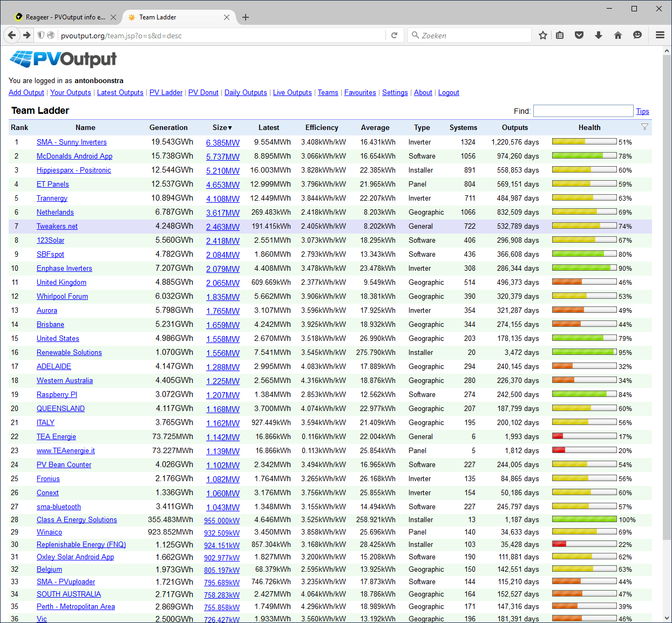Open the About navigation link
The height and width of the screenshot is (623, 672).
pyautogui.click(x=423, y=93)
